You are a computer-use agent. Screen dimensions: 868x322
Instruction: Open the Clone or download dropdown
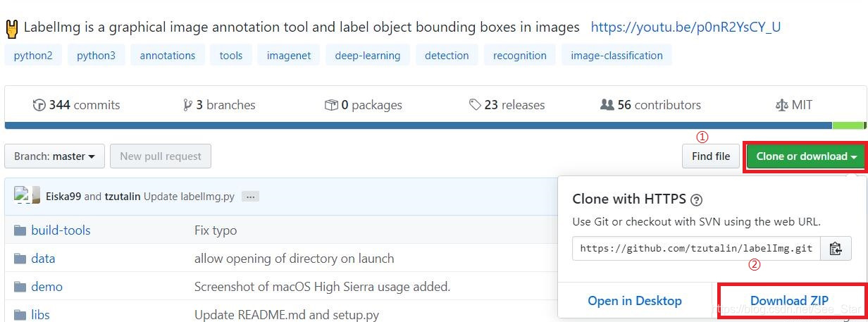[x=806, y=156]
